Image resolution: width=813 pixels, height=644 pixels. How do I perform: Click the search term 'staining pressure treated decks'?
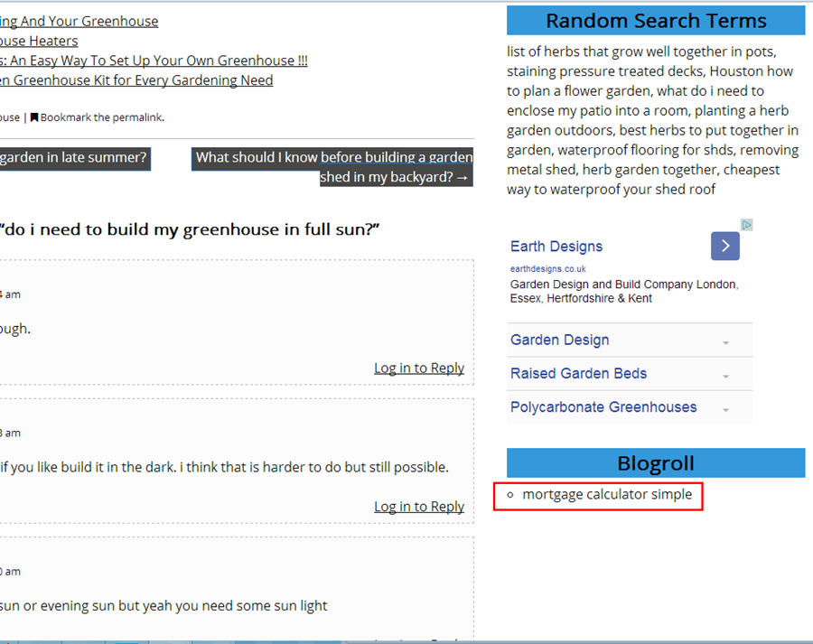(x=604, y=71)
